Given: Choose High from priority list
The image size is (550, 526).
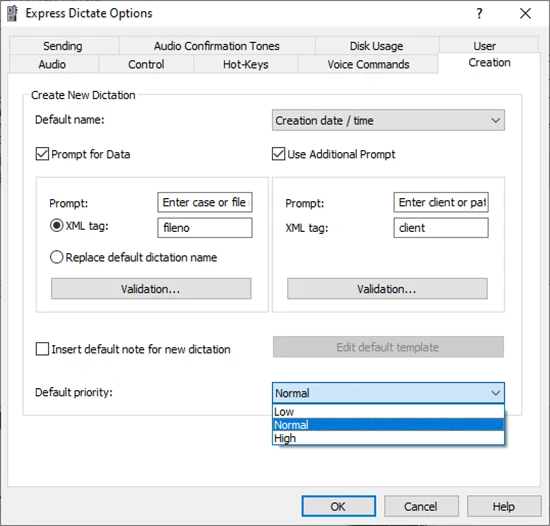Looking at the screenshot, I should pos(388,438).
